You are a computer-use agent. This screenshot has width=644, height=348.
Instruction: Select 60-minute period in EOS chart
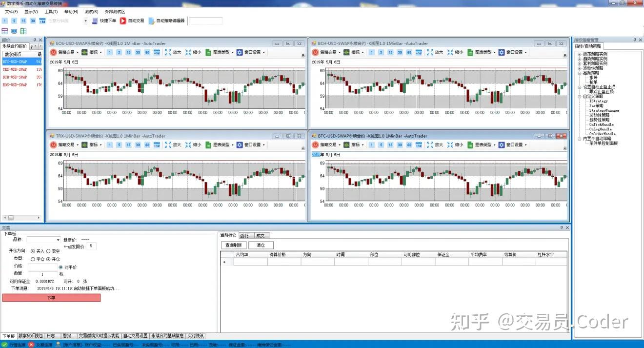tap(147, 52)
